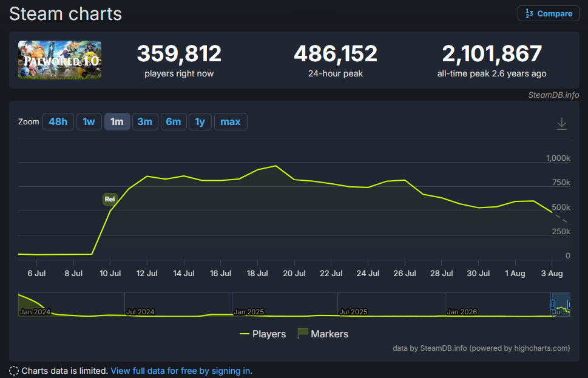Click the 2,101,867 all-time peak value
The width and height of the screenshot is (588, 378).
click(492, 53)
